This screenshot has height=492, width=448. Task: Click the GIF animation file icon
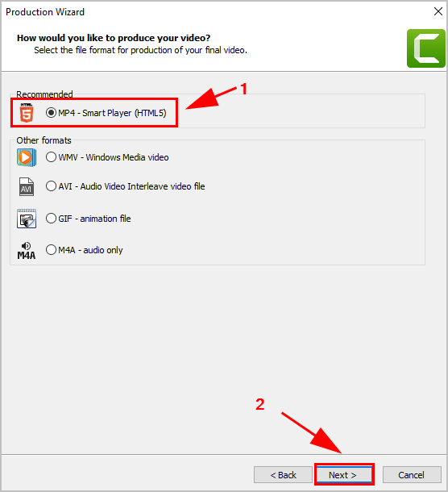click(x=27, y=219)
